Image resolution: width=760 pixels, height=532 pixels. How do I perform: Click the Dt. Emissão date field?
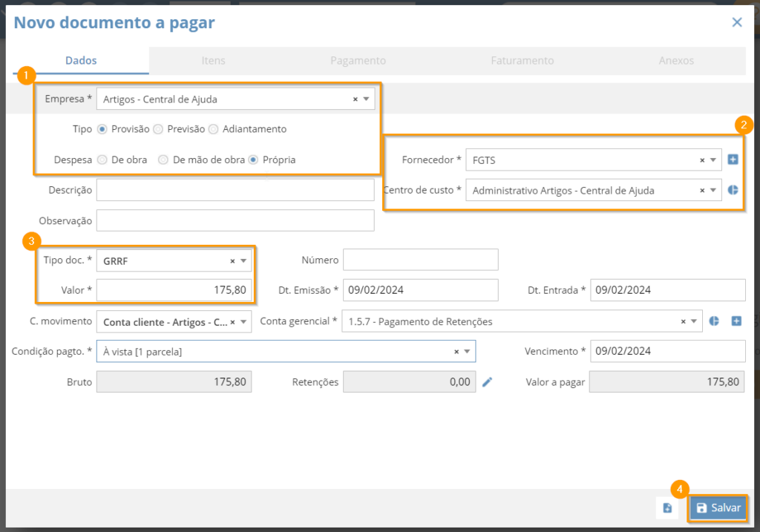point(420,289)
